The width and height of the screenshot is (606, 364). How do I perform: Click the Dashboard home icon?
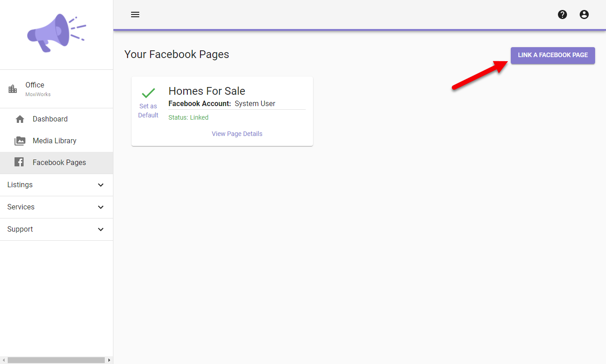[20, 119]
